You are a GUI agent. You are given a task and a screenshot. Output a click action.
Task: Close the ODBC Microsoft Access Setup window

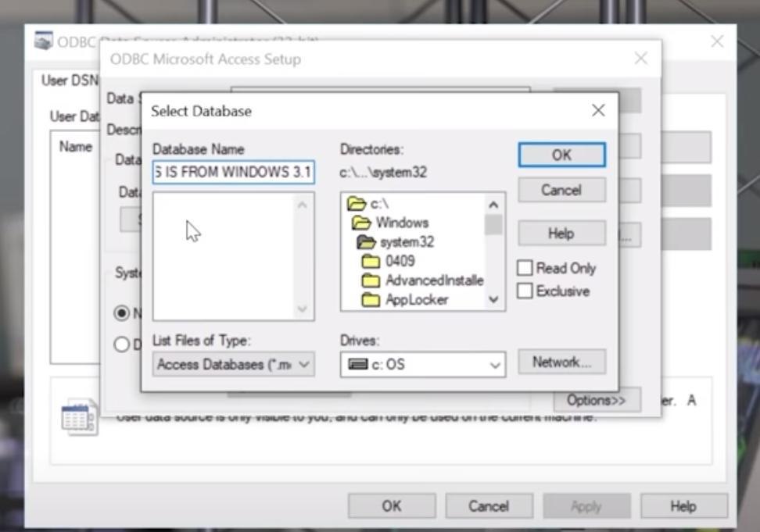tap(641, 59)
